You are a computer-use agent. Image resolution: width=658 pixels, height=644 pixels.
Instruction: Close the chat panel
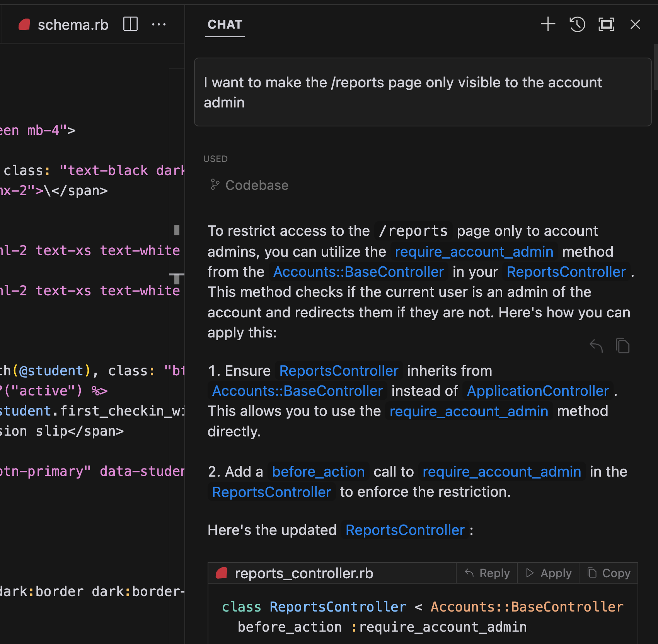coord(635,24)
